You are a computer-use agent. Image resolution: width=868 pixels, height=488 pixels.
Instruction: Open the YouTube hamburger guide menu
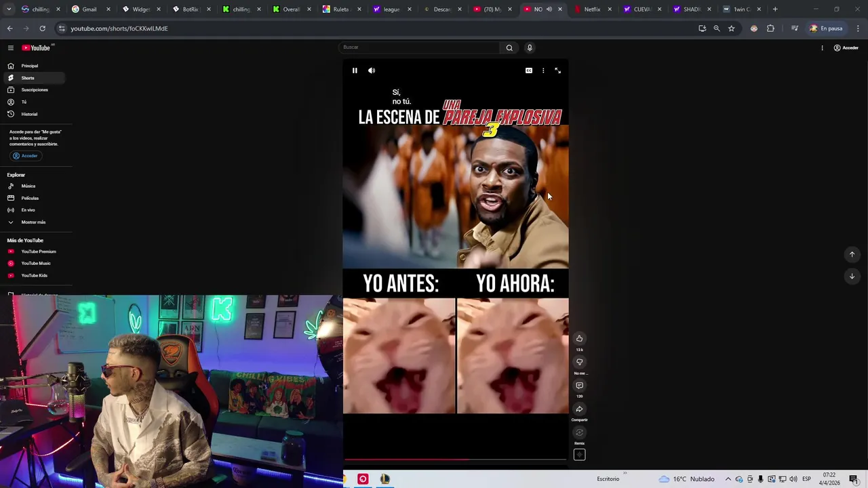tap(11, 47)
